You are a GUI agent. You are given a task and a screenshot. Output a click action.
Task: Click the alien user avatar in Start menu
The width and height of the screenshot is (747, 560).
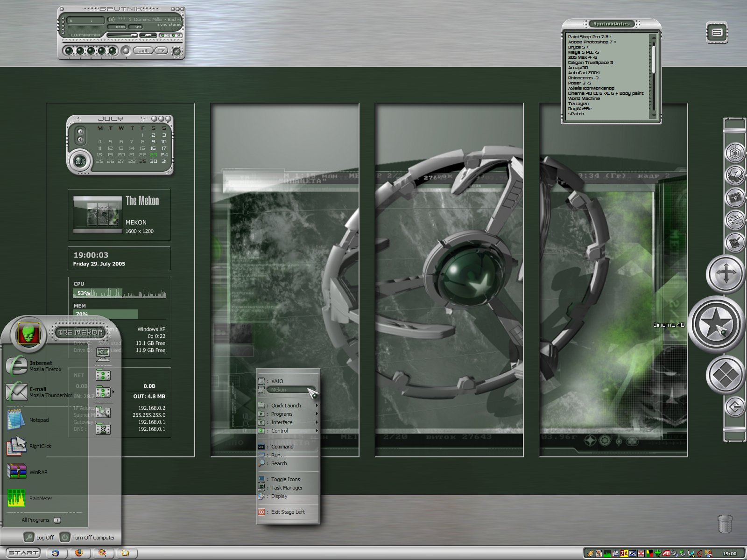[x=28, y=333]
